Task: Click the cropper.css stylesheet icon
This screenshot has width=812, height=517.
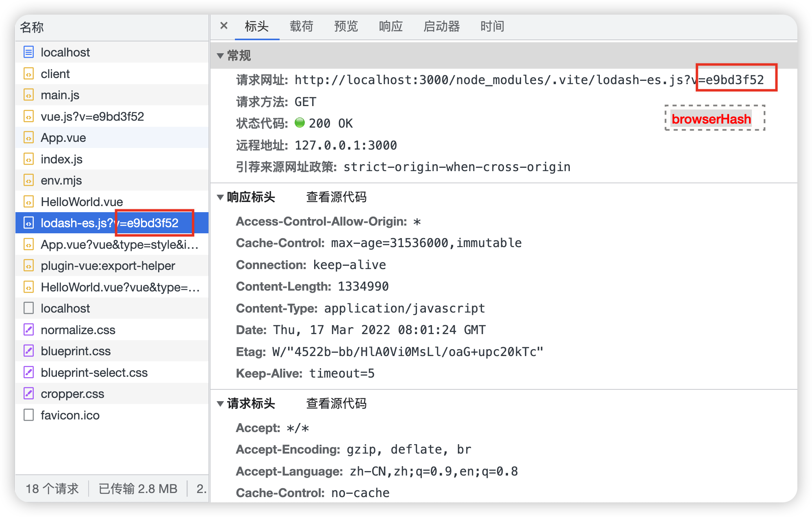Action: coord(28,393)
